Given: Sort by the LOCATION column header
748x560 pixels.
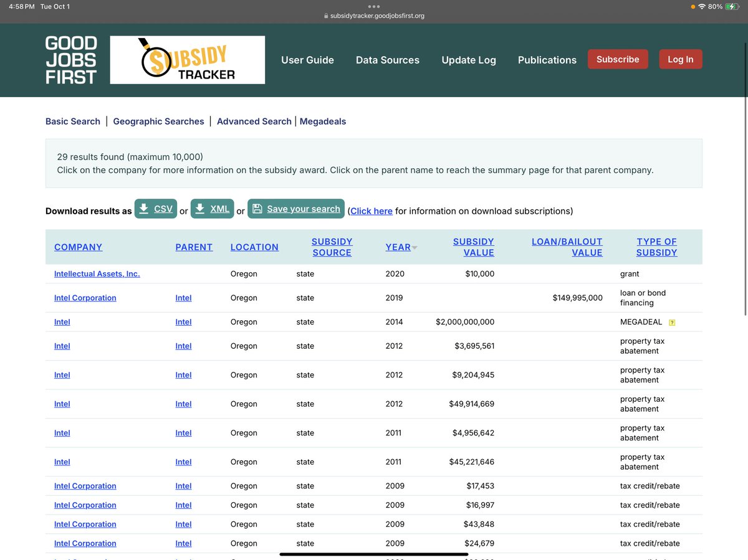Looking at the screenshot, I should pos(254,247).
